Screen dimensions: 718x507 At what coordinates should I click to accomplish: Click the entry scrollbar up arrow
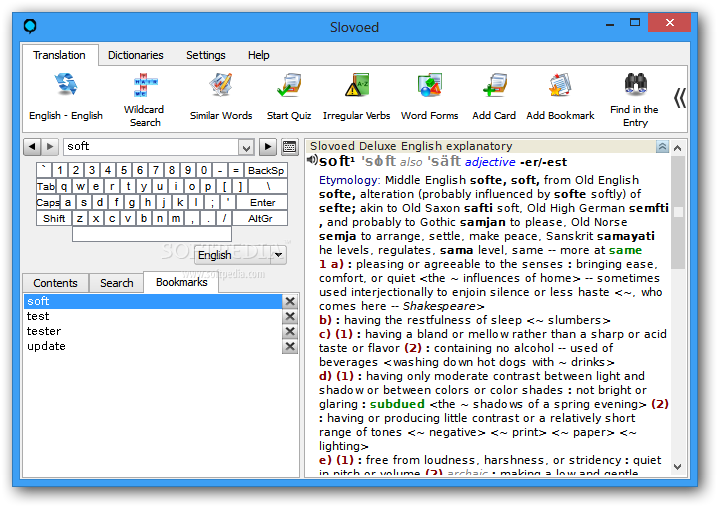tap(678, 148)
